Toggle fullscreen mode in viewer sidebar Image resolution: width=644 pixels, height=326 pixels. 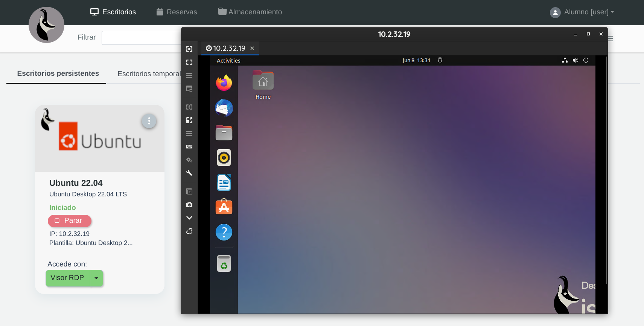pos(189,62)
